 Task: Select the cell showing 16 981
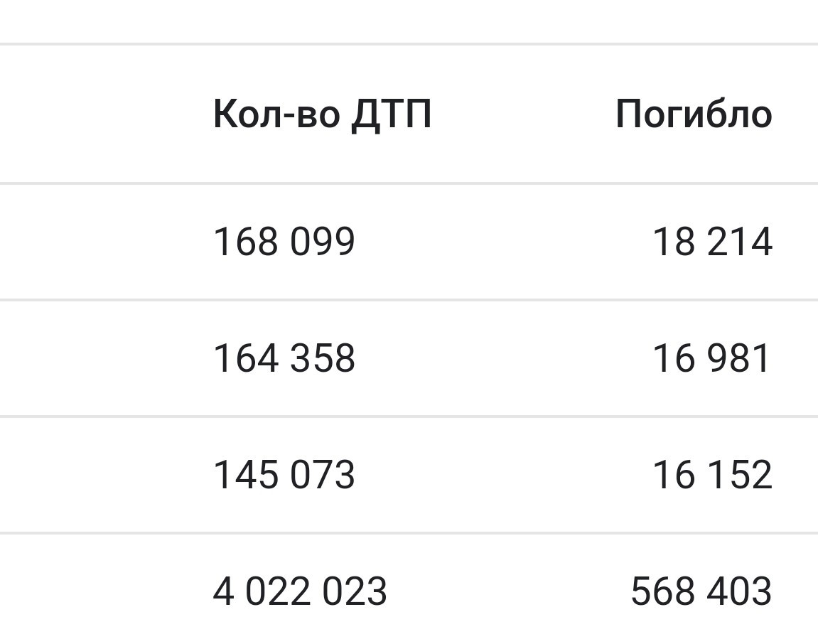click(x=711, y=358)
